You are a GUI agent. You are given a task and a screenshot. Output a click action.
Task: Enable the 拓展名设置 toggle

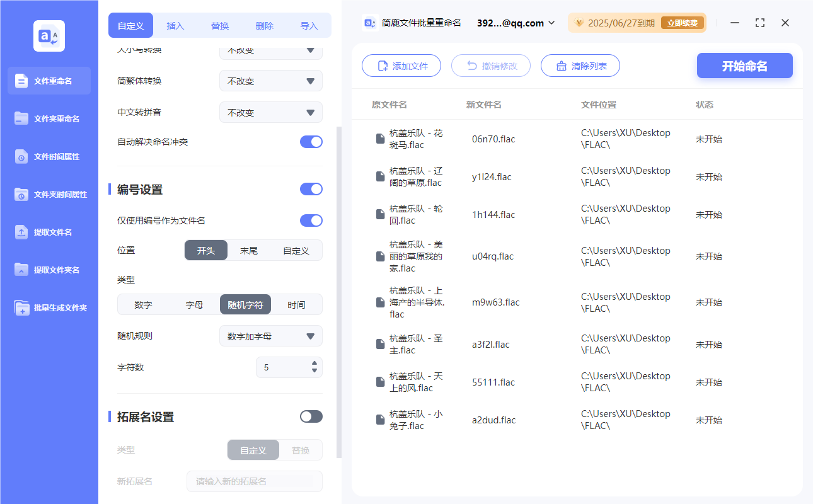tap(311, 416)
